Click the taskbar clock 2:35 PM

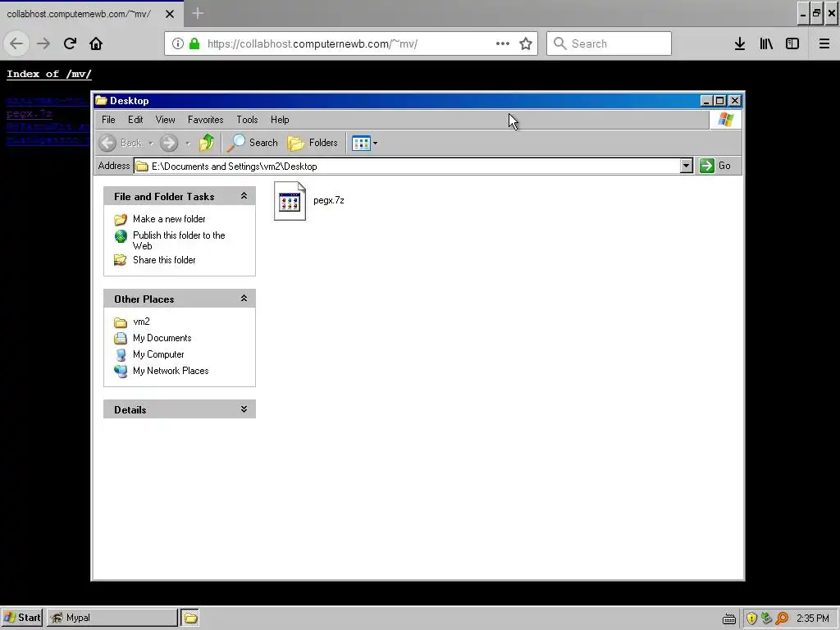click(813, 619)
